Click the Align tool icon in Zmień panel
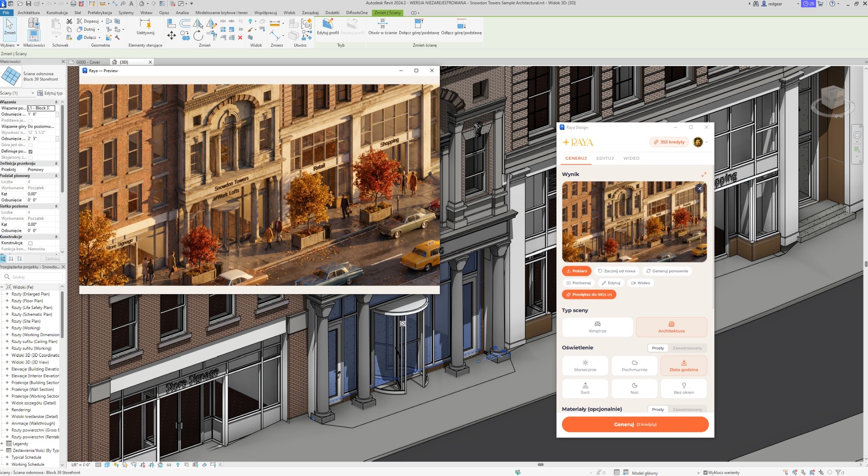The width and height of the screenshot is (868, 476). pyautogui.click(x=171, y=23)
